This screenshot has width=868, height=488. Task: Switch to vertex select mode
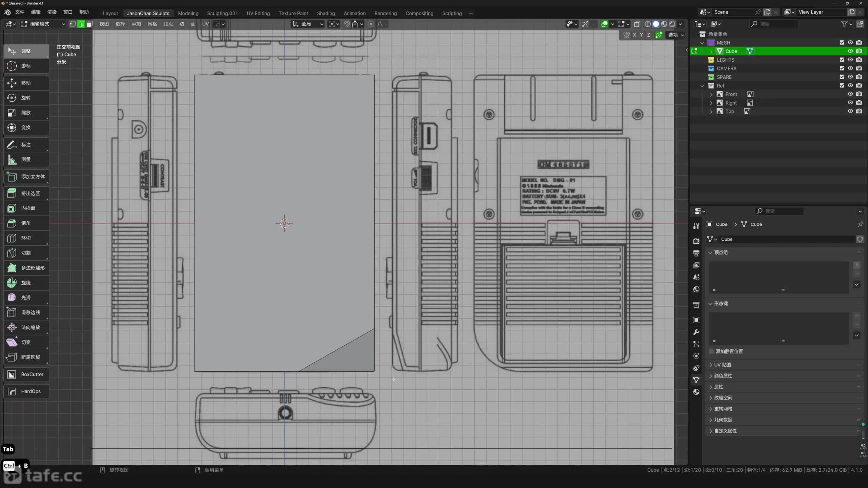[73, 24]
